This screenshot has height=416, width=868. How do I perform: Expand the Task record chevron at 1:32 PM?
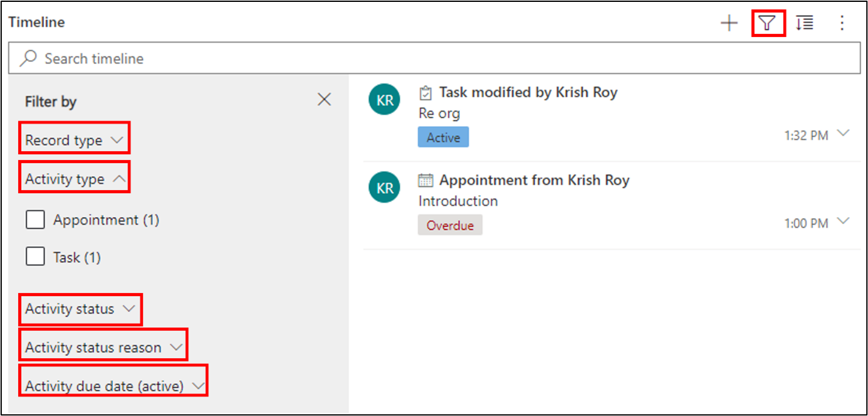click(844, 134)
